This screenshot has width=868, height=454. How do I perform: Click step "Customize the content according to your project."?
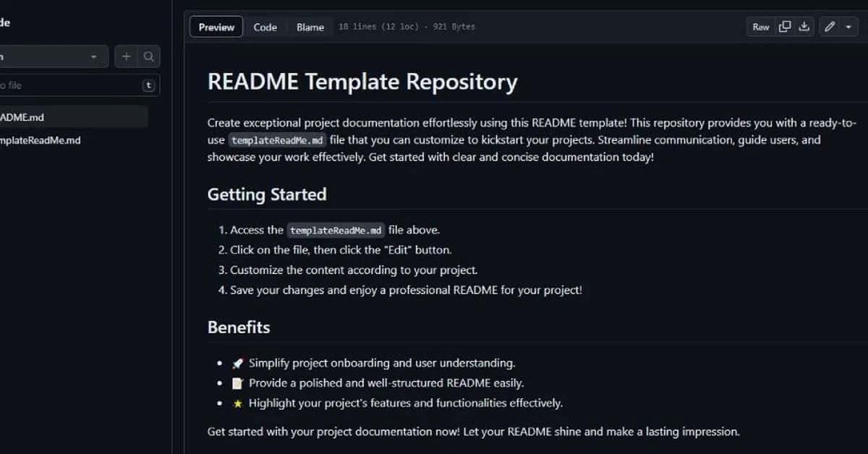(x=354, y=270)
